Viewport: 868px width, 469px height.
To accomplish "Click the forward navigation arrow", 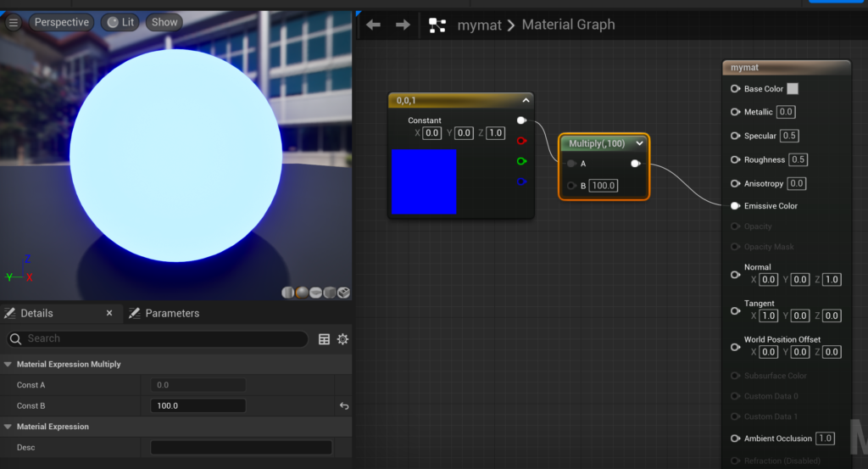I will coord(403,25).
